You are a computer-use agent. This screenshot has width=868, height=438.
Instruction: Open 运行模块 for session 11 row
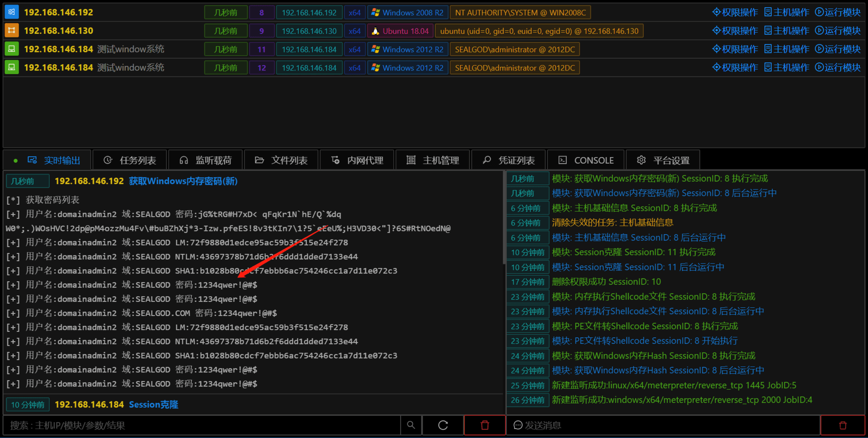coord(838,49)
